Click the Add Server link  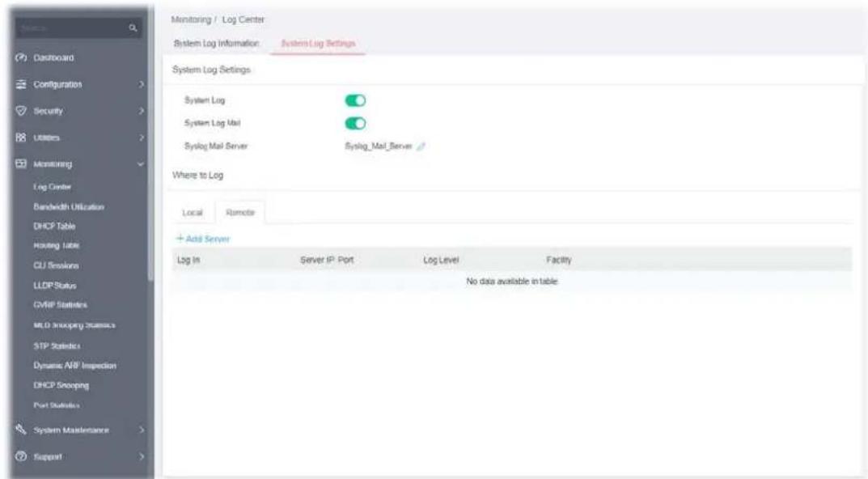click(x=202, y=239)
